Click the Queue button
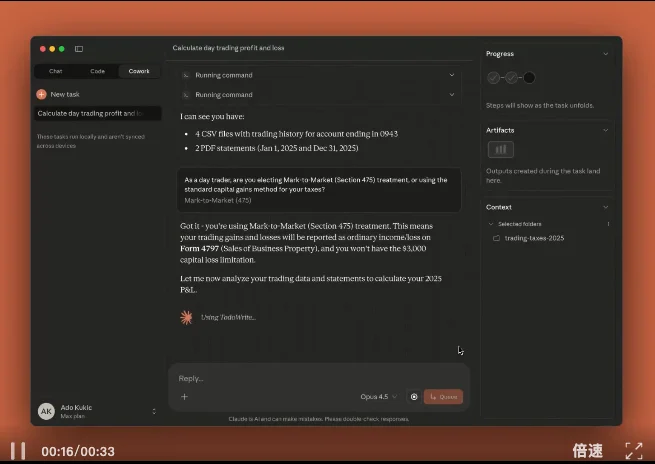 coord(443,397)
